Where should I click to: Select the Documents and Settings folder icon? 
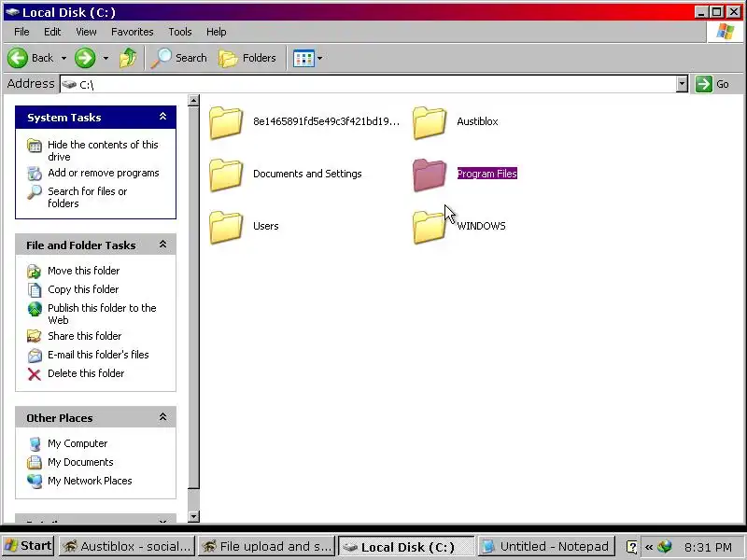tap(226, 175)
